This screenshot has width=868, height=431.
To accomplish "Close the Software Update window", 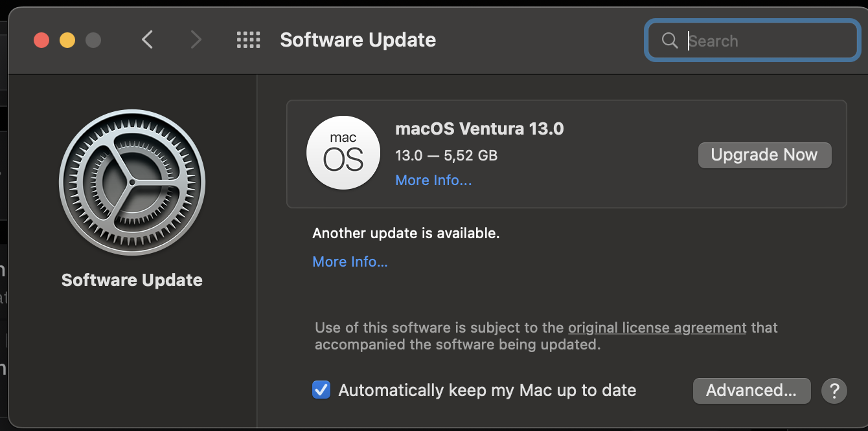I will [41, 40].
